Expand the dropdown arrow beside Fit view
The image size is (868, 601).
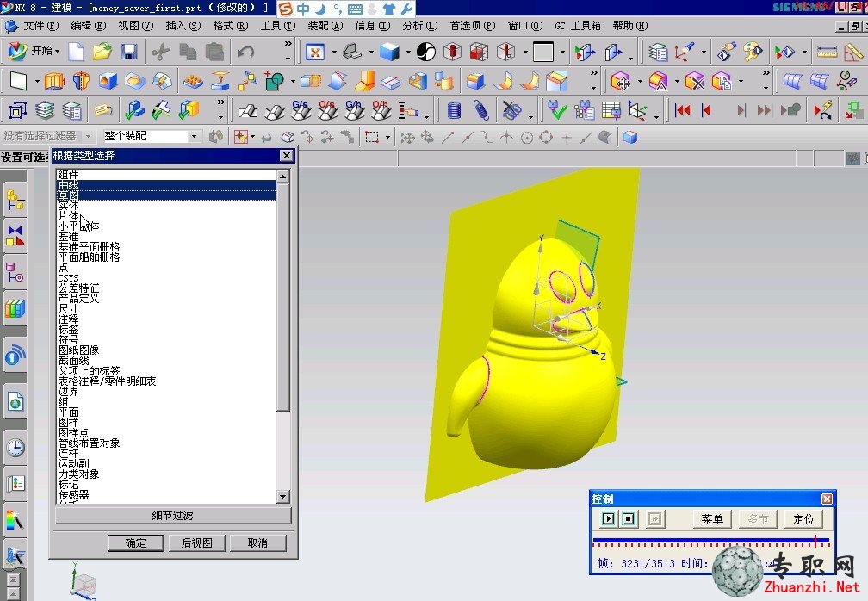[334, 53]
